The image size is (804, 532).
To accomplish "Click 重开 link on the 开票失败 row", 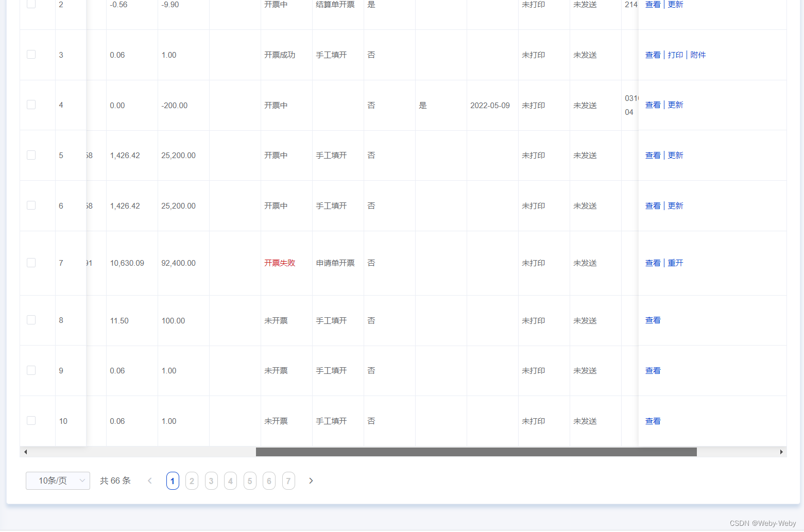I will click(x=676, y=263).
